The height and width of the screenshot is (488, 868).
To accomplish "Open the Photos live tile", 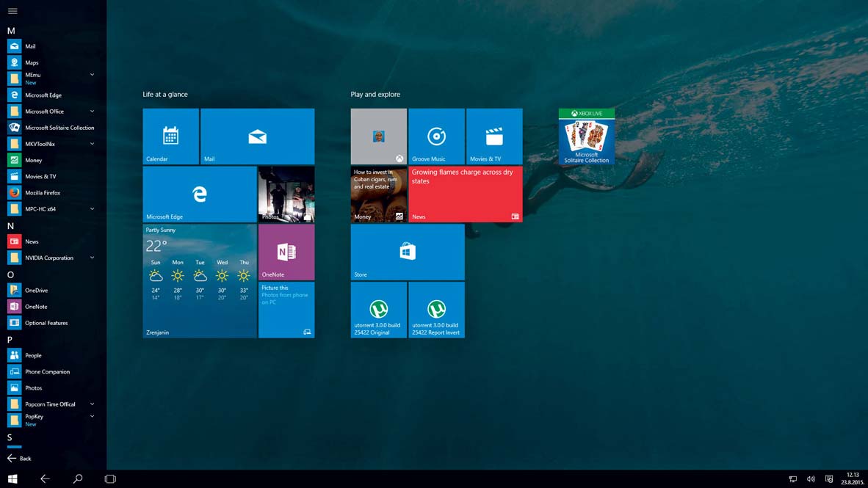I will point(286,194).
